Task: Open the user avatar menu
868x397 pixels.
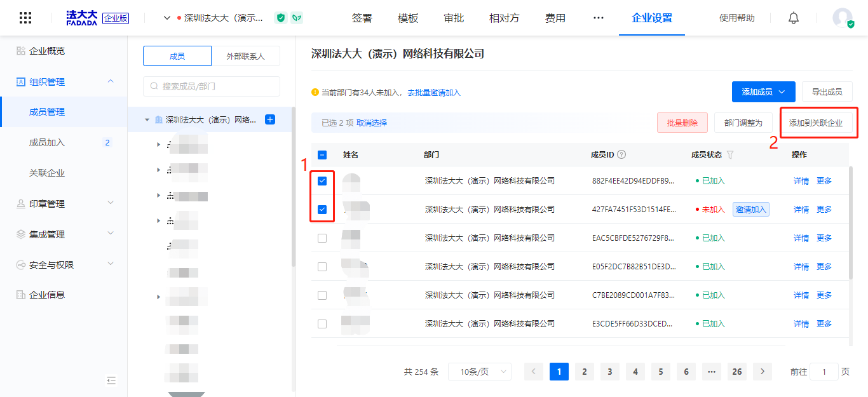Action: tap(843, 18)
